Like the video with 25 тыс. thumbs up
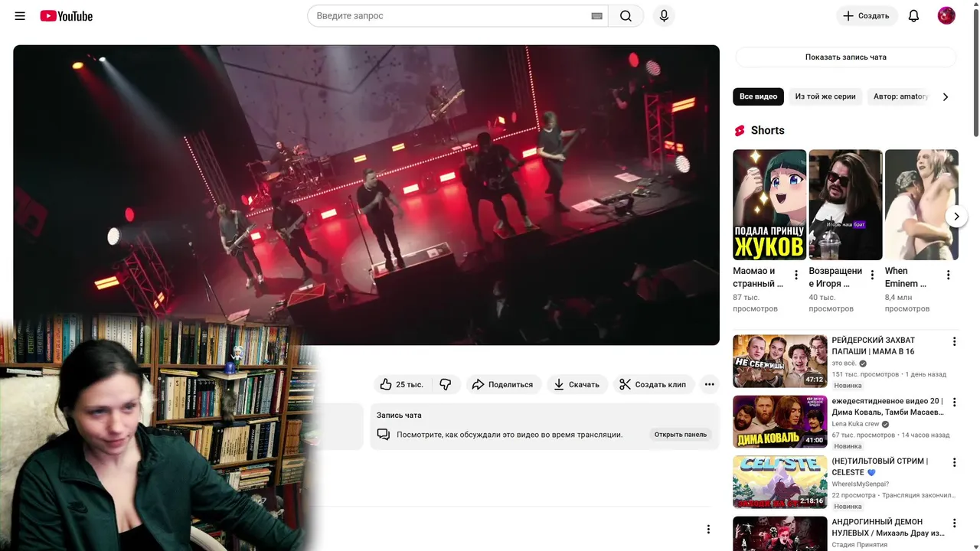The image size is (980, 551). [x=402, y=384]
